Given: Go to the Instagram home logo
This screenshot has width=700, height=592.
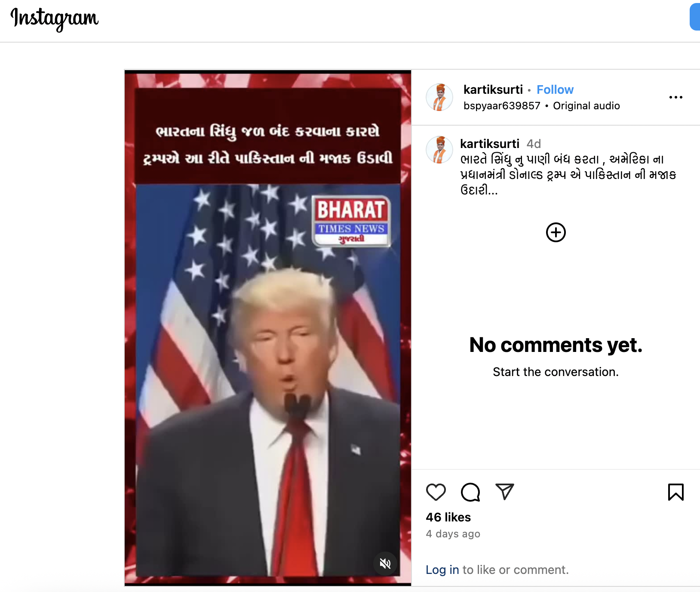Looking at the screenshot, I should click(x=55, y=19).
